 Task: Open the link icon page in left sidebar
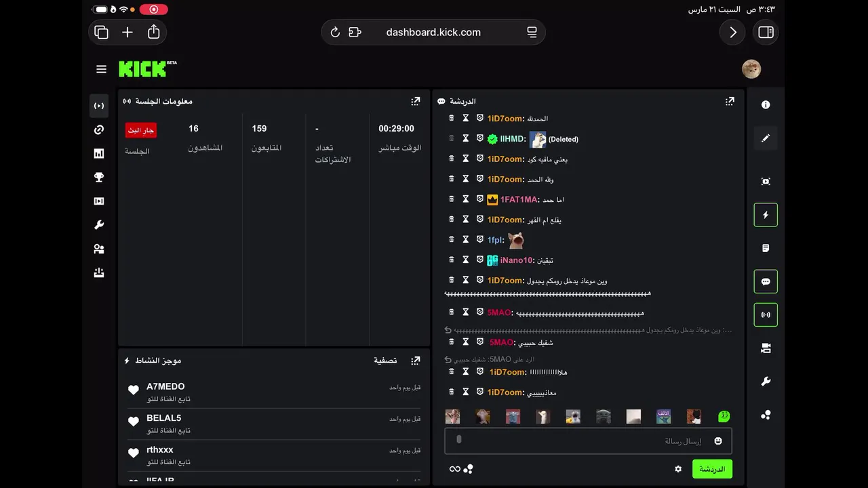[x=99, y=130]
